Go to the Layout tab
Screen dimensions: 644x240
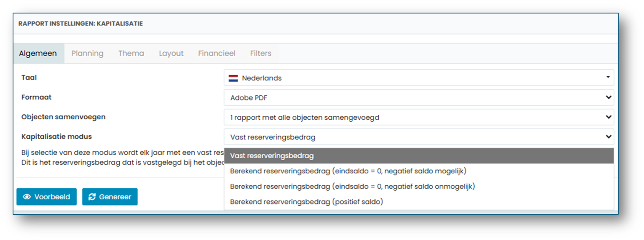coord(171,53)
